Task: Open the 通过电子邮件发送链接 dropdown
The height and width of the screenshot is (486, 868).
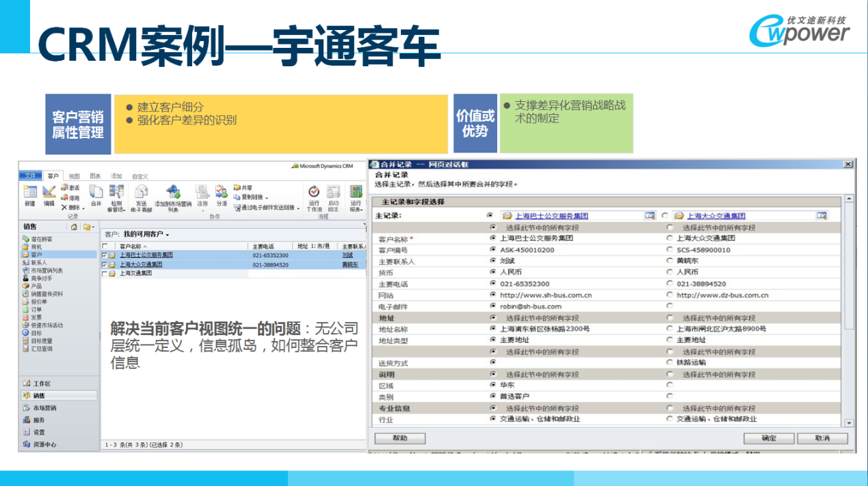Action: 298,208
